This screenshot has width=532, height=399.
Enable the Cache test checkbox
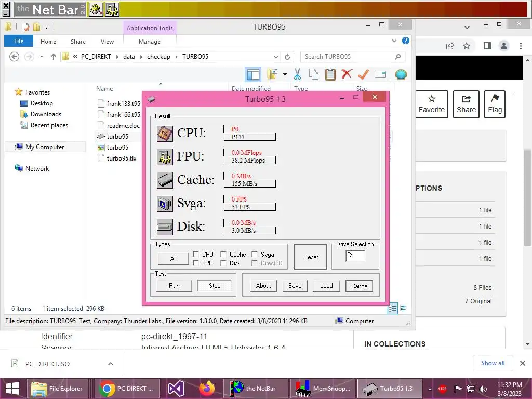(223, 254)
